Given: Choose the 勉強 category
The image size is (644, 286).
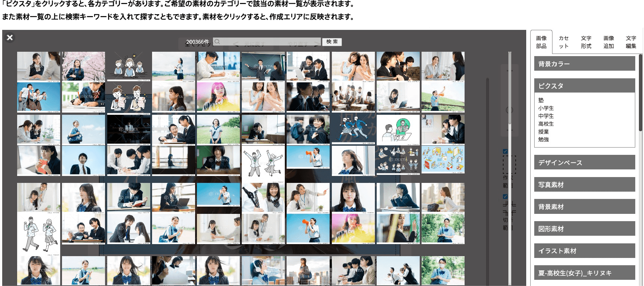Looking at the screenshot, I should [x=543, y=140].
